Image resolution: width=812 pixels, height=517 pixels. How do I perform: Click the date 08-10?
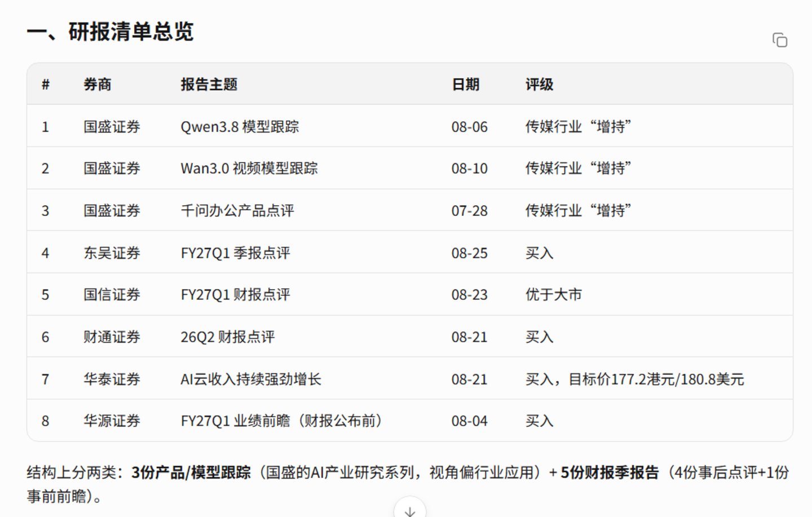[x=469, y=169]
